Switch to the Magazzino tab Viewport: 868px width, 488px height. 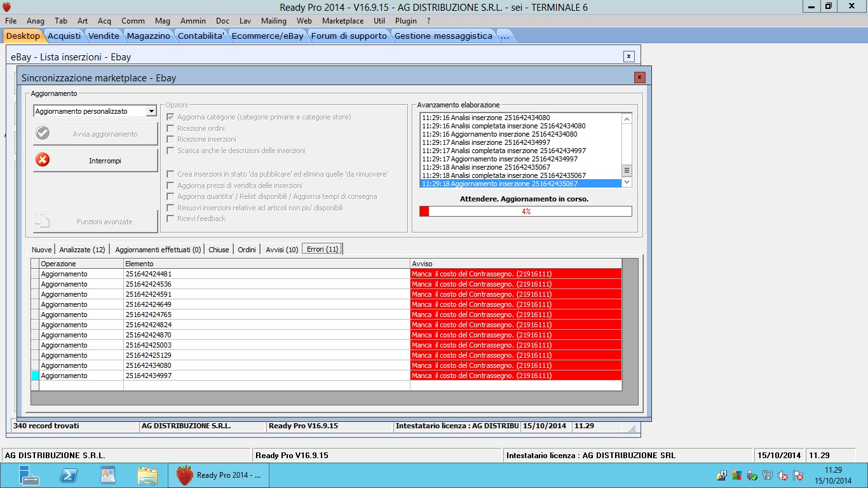pyautogui.click(x=148, y=36)
